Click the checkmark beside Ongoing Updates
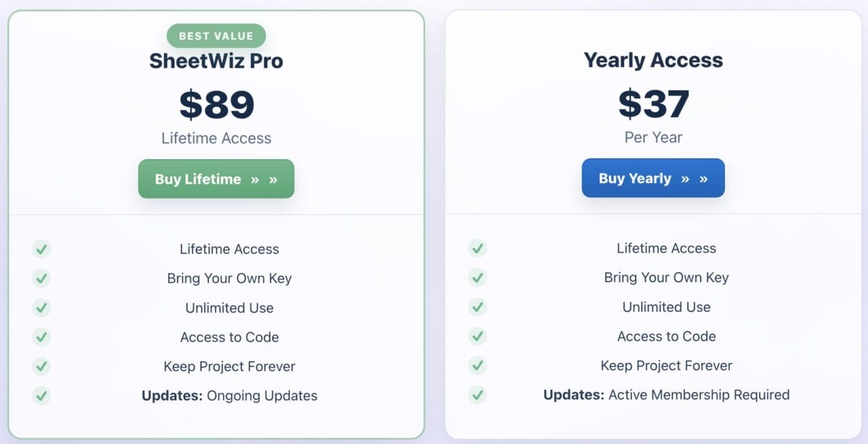The width and height of the screenshot is (868, 444). (41, 396)
